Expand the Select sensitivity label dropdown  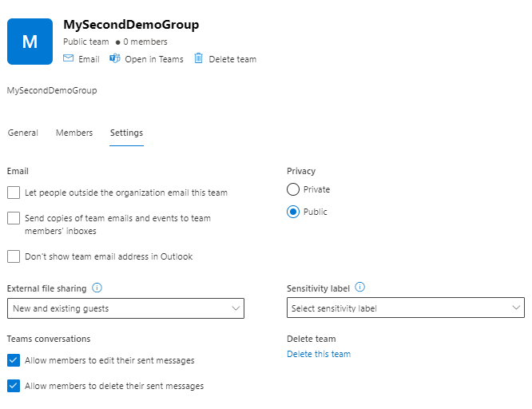(405, 308)
